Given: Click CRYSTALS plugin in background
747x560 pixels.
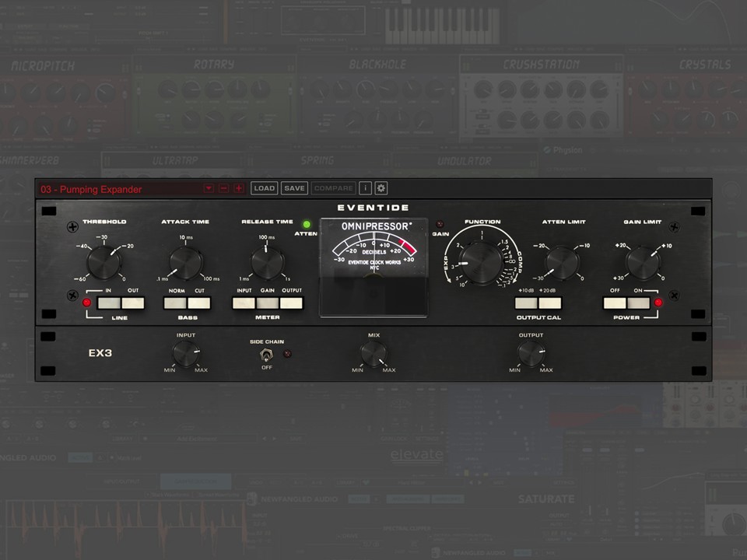Looking at the screenshot, I should (x=687, y=98).
